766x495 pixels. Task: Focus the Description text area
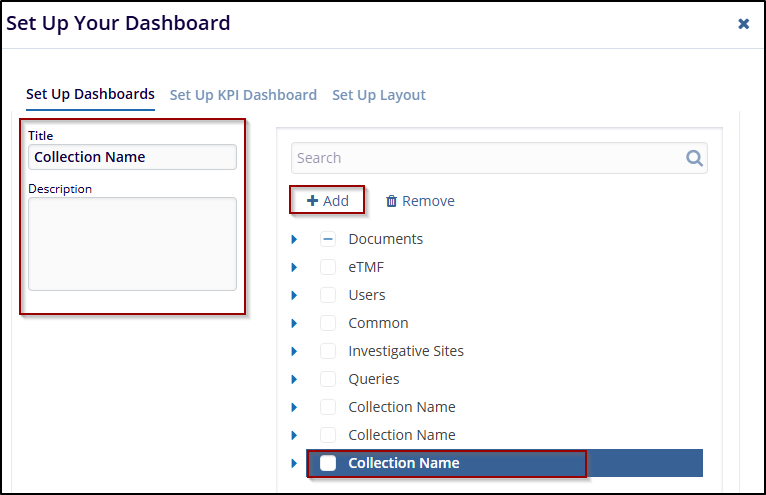pyautogui.click(x=132, y=243)
